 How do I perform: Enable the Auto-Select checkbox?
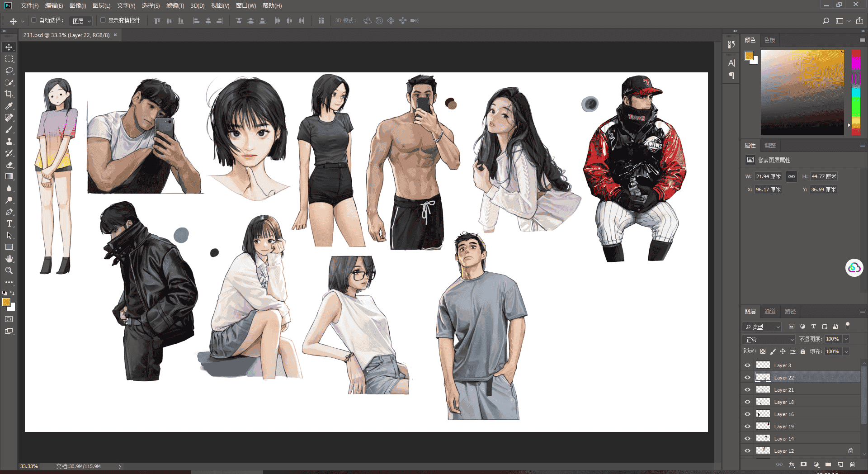(x=33, y=20)
